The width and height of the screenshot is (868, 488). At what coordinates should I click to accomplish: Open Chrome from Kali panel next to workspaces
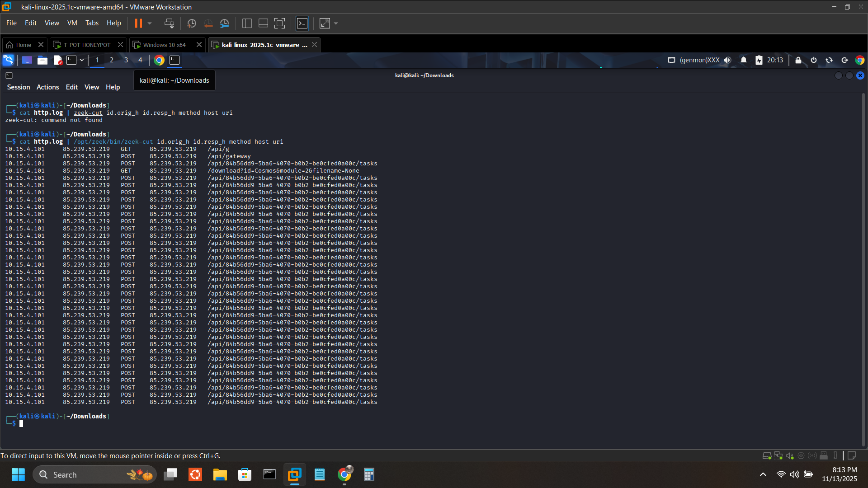click(159, 60)
